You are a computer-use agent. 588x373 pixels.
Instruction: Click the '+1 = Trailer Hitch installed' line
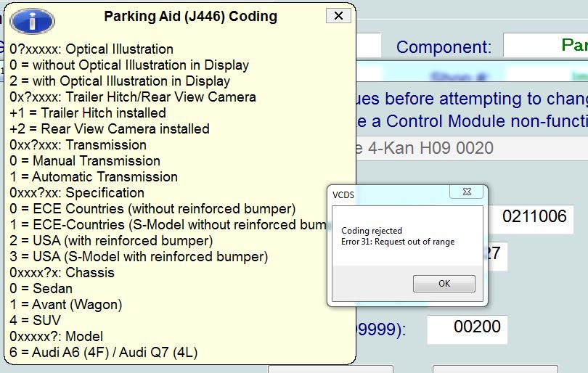(x=88, y=112)
